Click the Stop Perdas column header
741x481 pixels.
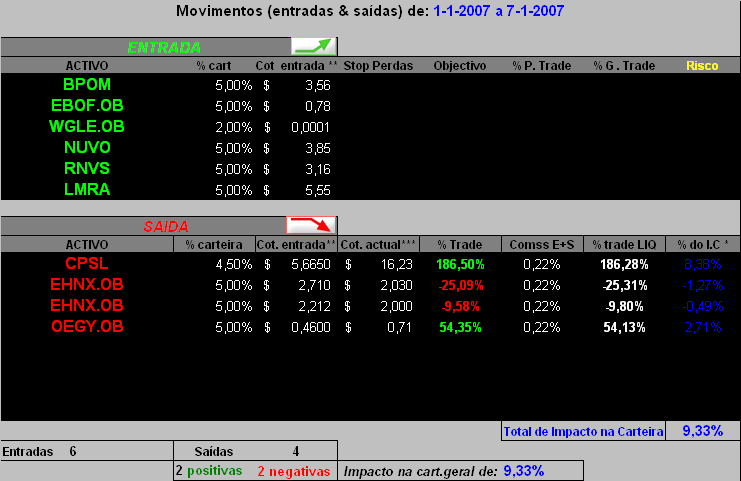click(x=378, y=66)
